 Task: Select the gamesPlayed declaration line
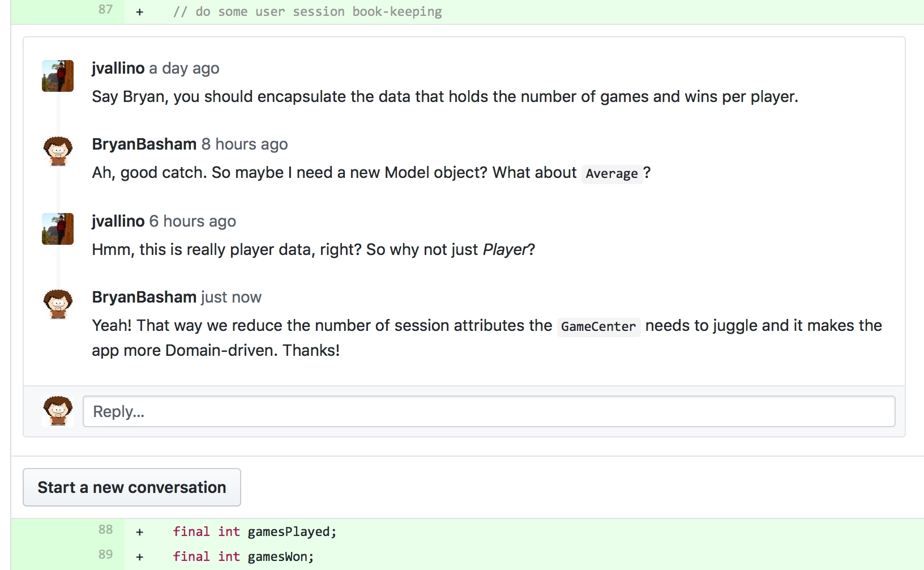coord(254,531)
